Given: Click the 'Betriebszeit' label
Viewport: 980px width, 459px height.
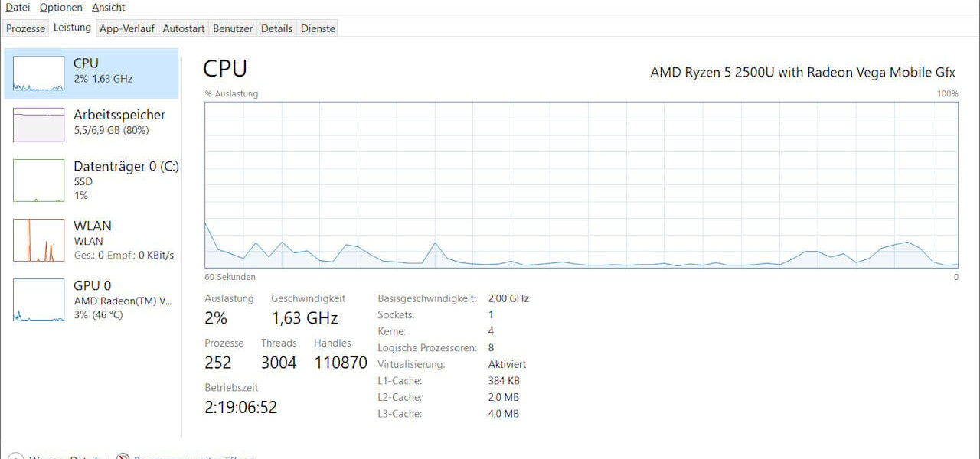Looking at the screenshot, I should pyautogui.click(x=231, y=388).
